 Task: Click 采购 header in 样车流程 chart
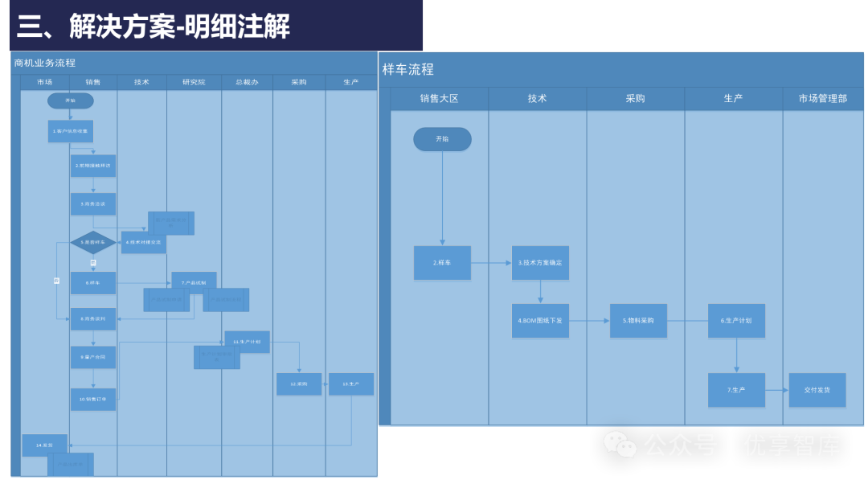click(x=636, y=99)
